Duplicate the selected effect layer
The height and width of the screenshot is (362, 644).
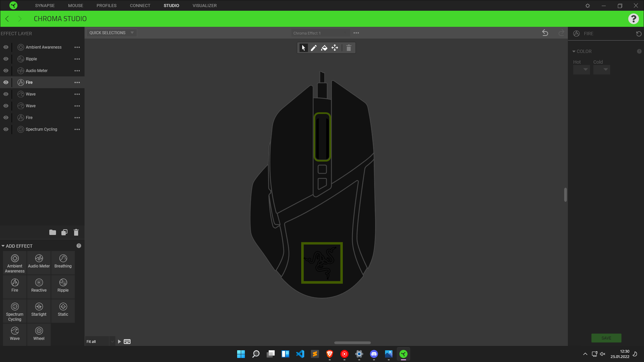[64, 232]
